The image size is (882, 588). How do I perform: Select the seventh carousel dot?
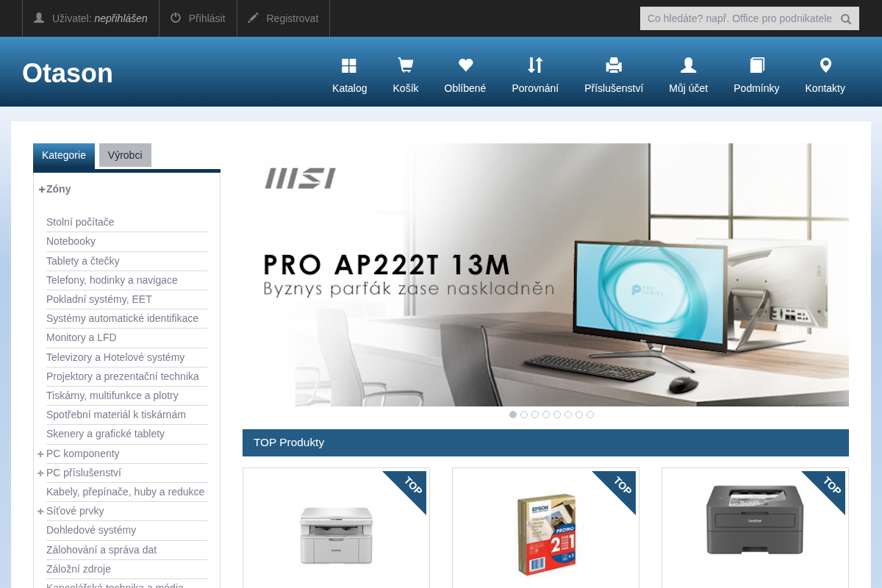coord(579,415)
